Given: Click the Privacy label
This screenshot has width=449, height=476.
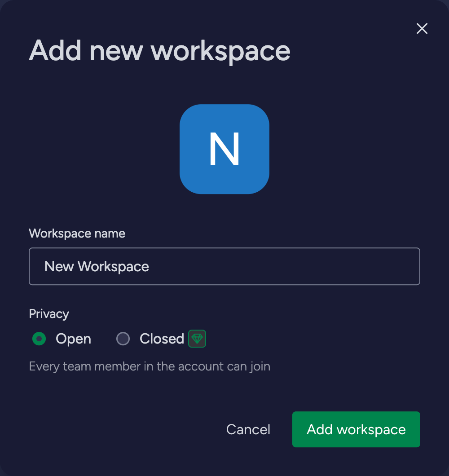Looking at the screenshot, I should (49, 314).
